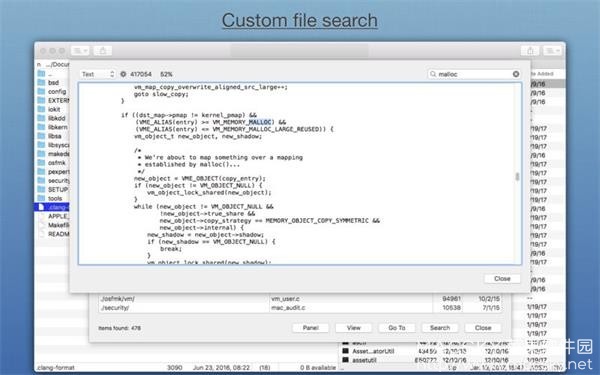Open the right toolbar view options dropdown

point(553,51)
